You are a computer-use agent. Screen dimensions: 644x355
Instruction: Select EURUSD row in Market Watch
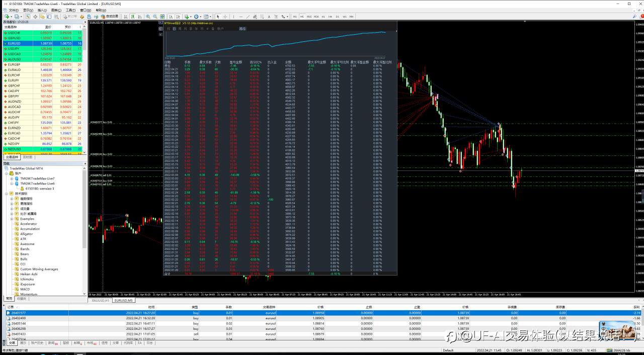coord(43,43)
